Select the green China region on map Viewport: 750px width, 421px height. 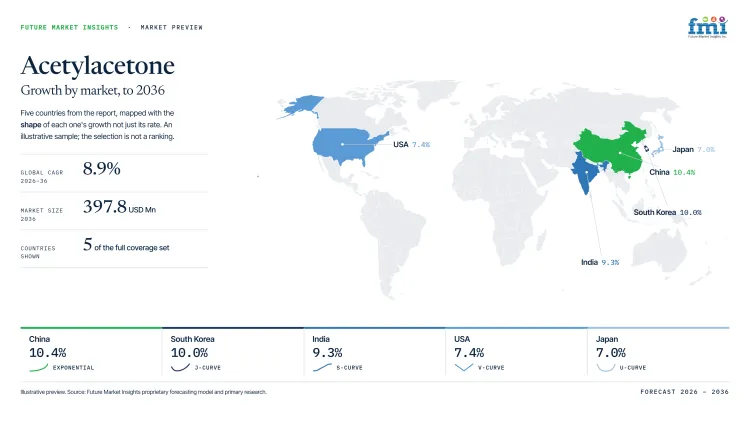coord(612,148)
